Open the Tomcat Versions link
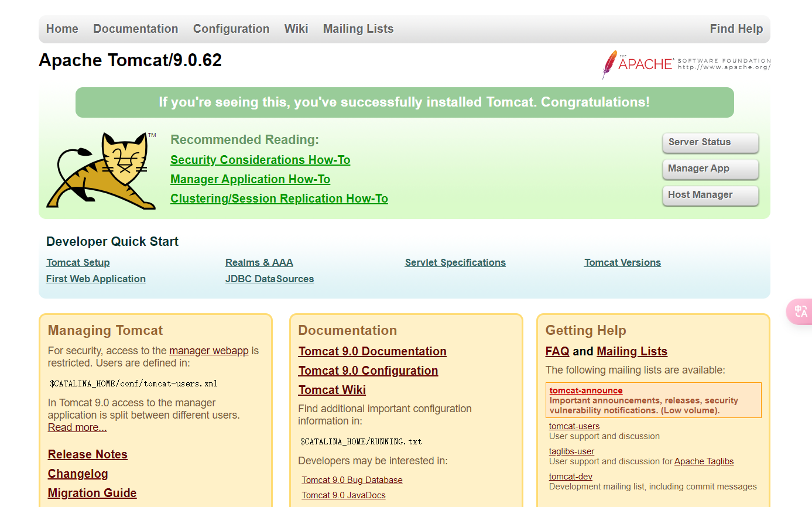Viewport: 812px width, 507px height. pos(622,262)
